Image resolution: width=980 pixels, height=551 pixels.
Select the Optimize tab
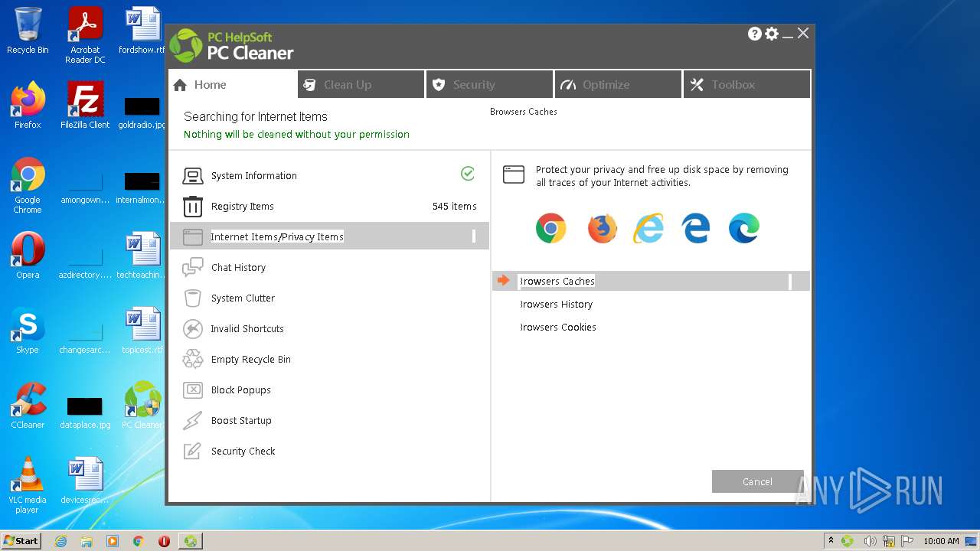coord(619,84)
